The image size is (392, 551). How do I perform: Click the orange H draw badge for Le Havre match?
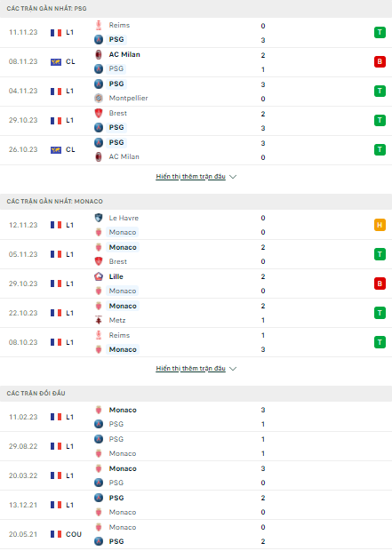(x=380, y=225)
